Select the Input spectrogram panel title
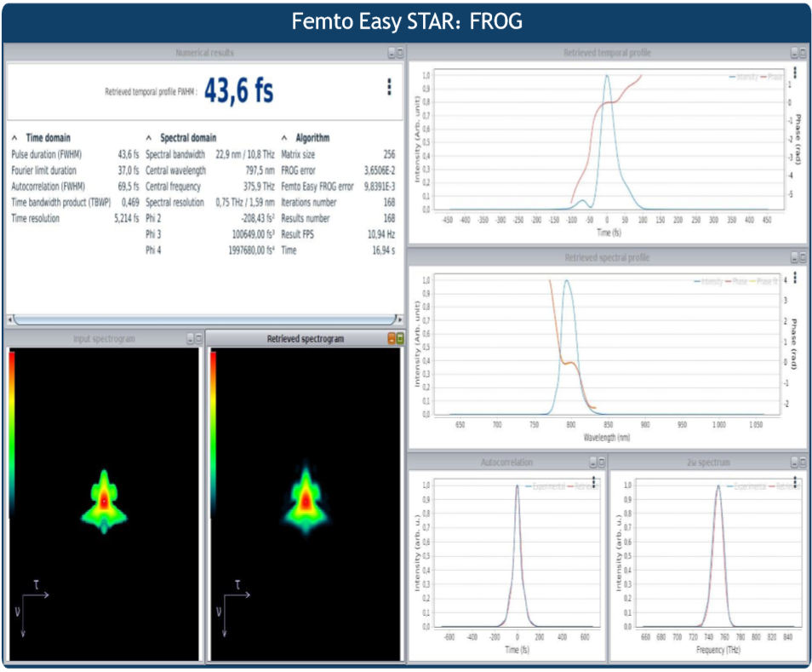The image size is (812, 672). click(x=102, y=339)
